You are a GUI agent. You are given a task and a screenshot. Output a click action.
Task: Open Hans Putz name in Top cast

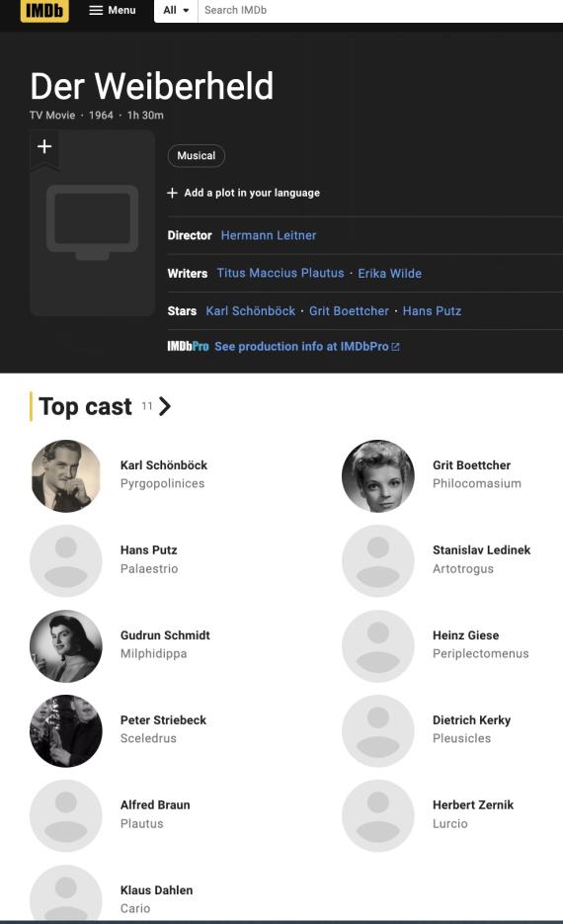[x=148, y=549]
